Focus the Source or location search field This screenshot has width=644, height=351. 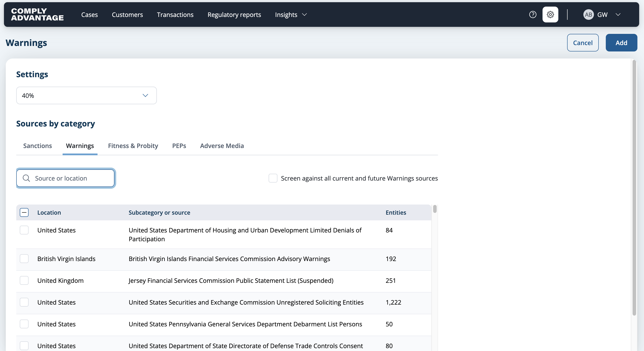click(65, 178)
